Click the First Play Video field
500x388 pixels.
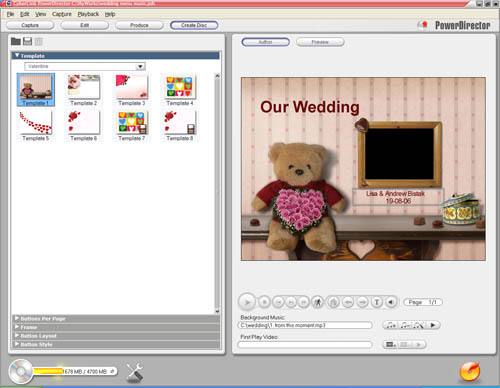point(305,345)
